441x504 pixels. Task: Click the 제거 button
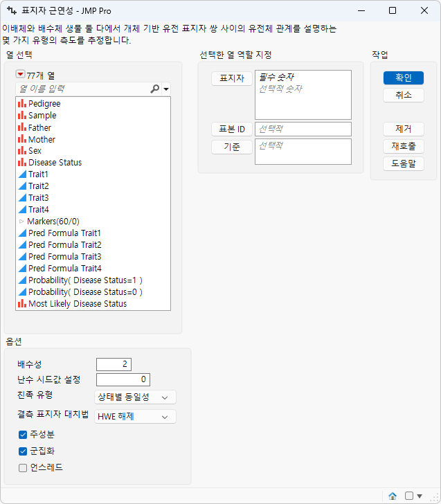click(404, 129)
